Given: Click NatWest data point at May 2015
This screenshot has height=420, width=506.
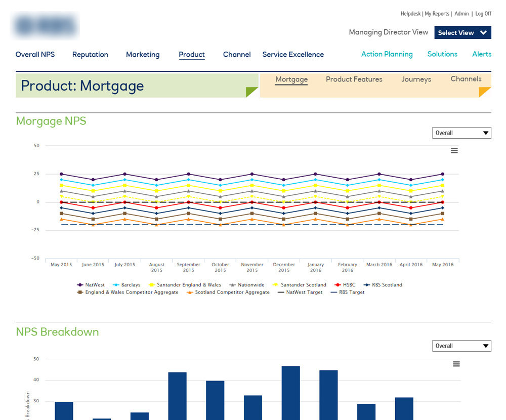Looking at the screenshot, I should coord(61,174).
